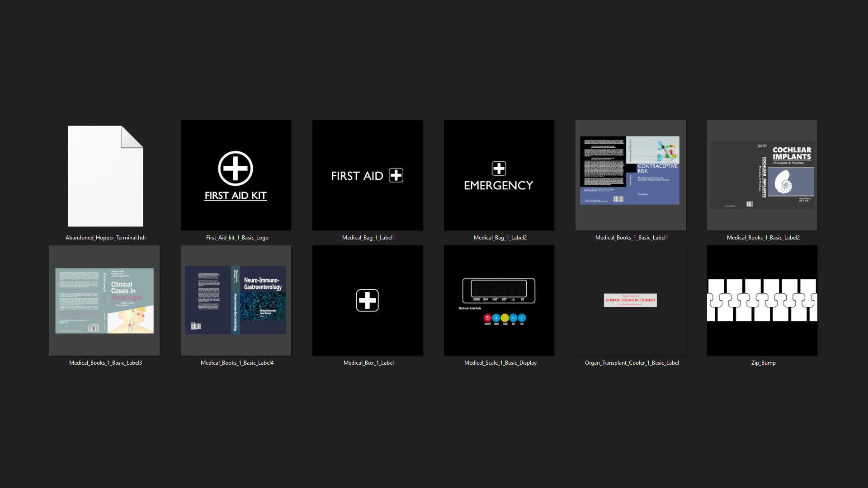Image resolution: width=868 pixels, height=488 pixels.
Task: Select the Emergency label thumbnail Medical_Bag_1_Label2
Action: [x=499, y=175]
